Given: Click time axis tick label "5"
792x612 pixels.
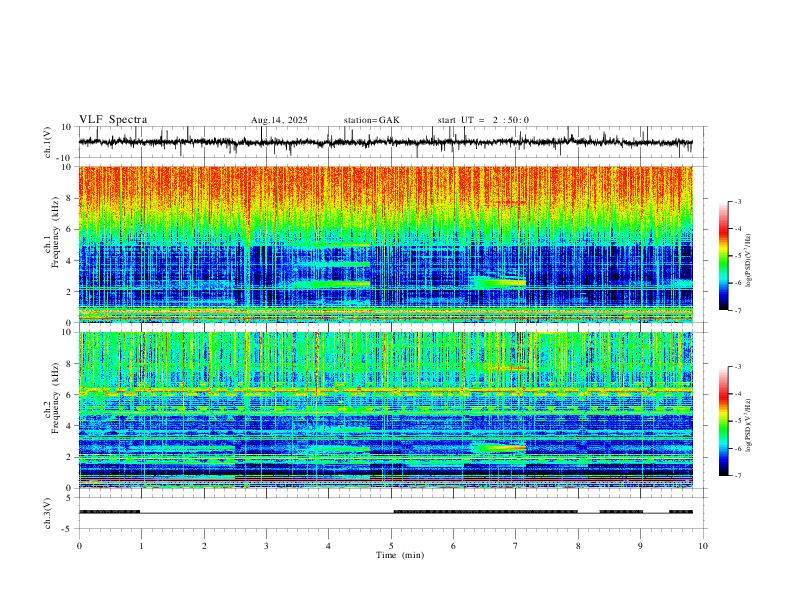Looking at the screenshot, I should [391, 546].
